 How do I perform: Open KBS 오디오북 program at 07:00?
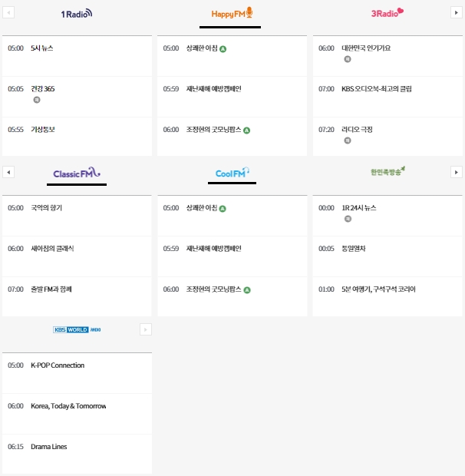point(377,89)
